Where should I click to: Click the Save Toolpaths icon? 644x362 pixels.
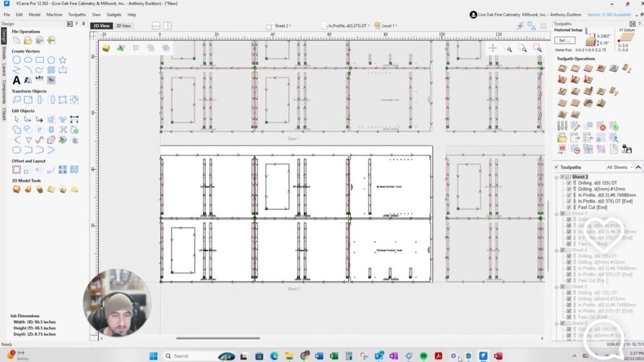pyautogui.click(x=626, y=149)
